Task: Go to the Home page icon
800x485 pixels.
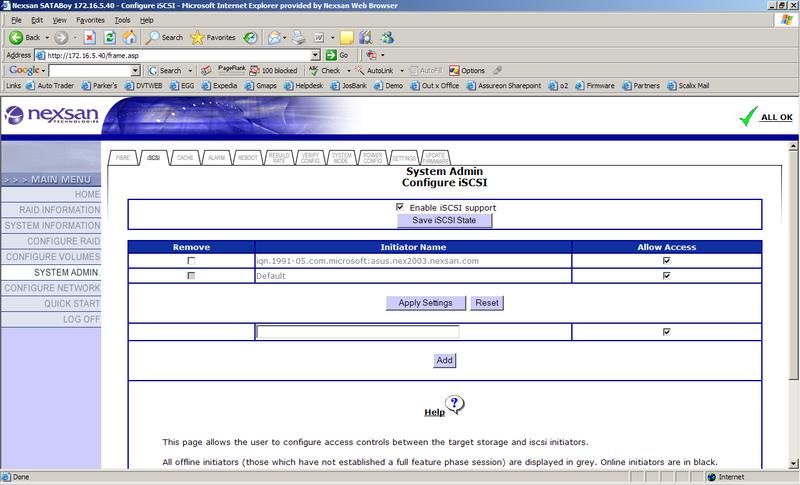Action: [x=130, y=37]
